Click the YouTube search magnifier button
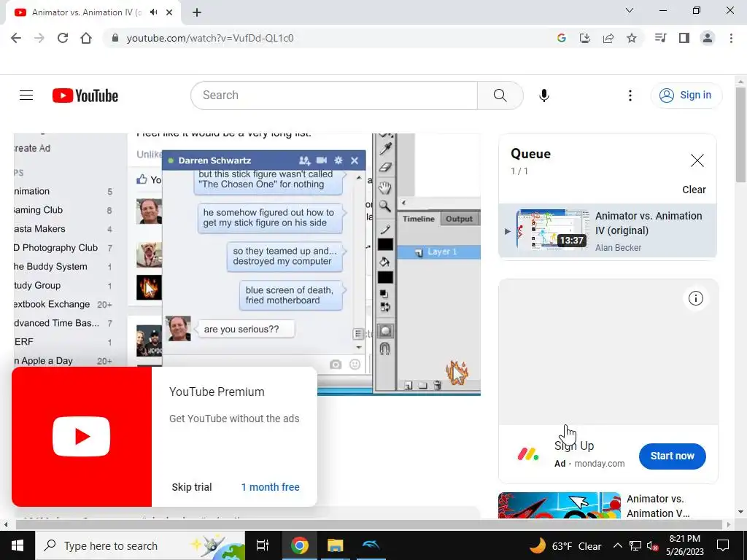This screenshot has width=747, height=560. 500,96
